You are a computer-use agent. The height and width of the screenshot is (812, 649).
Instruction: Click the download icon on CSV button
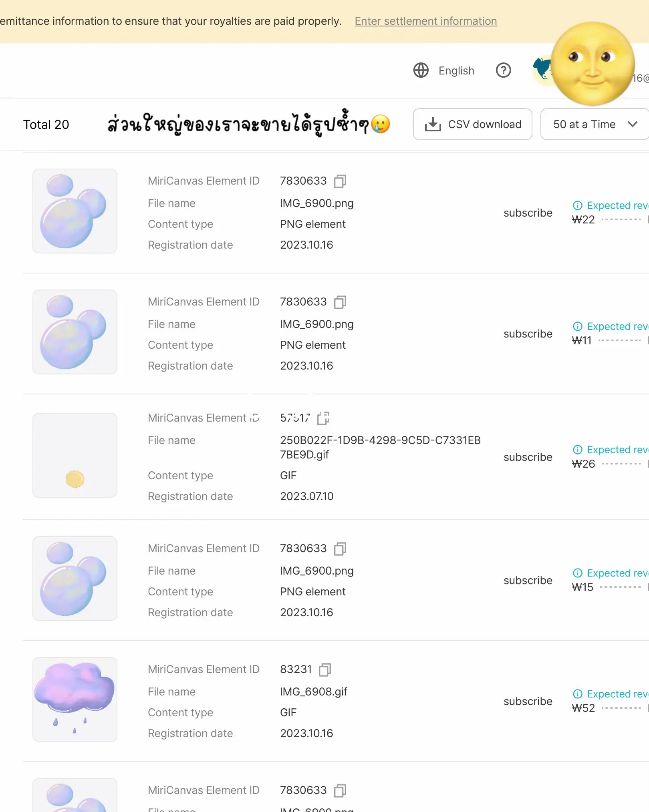[x=433, y=124]
